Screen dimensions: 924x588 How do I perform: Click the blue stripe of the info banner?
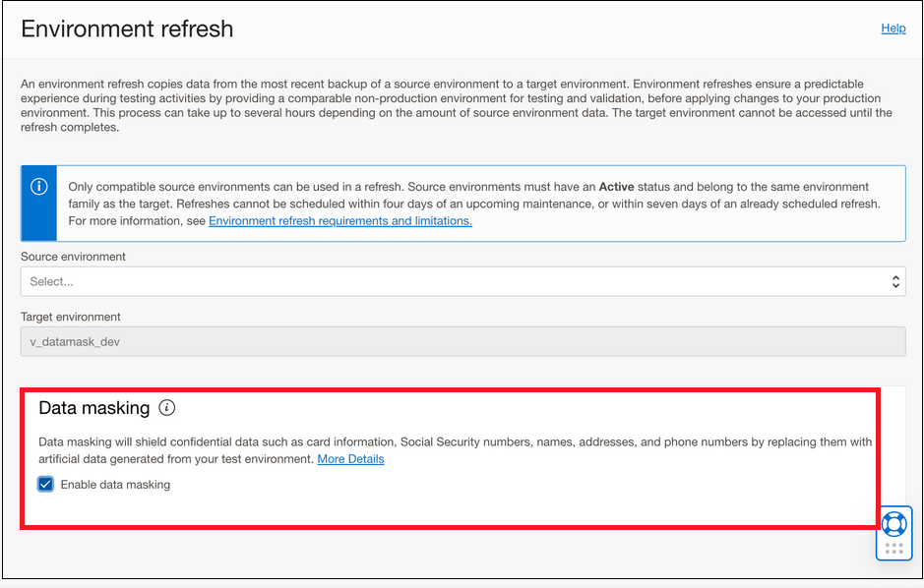39,204
